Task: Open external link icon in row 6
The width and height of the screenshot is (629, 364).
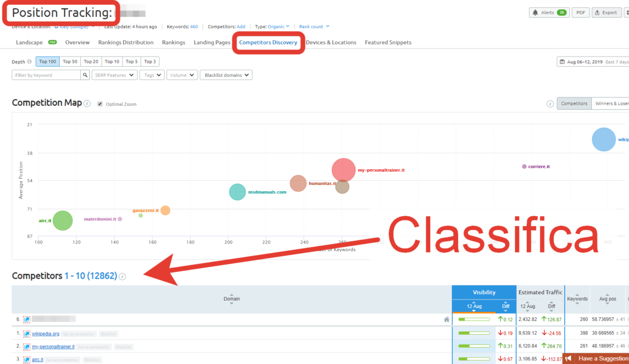Action: [27, 319]
